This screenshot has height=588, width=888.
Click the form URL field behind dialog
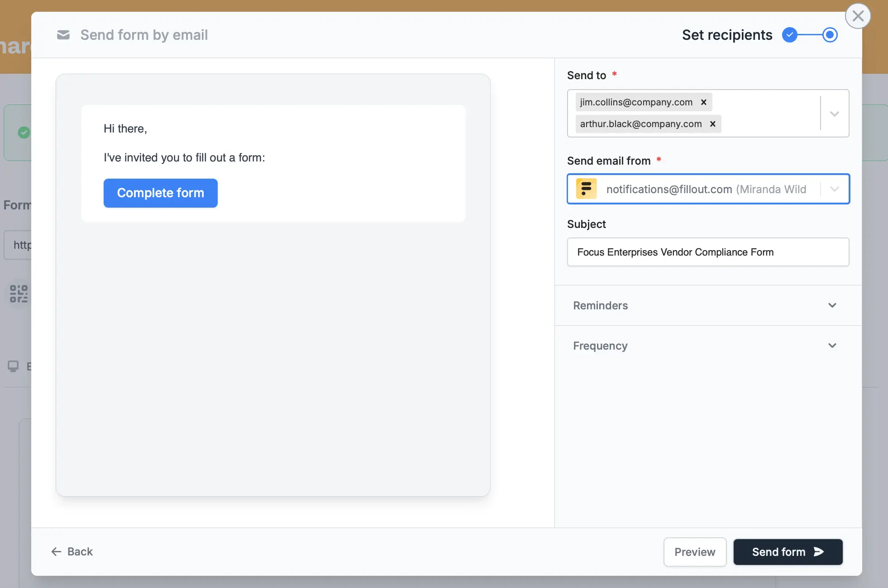18,245
